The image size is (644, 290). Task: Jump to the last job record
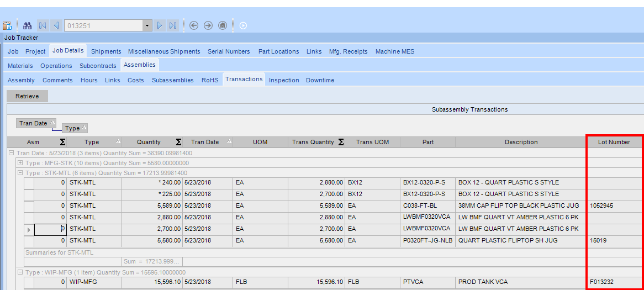coord(173,25)
